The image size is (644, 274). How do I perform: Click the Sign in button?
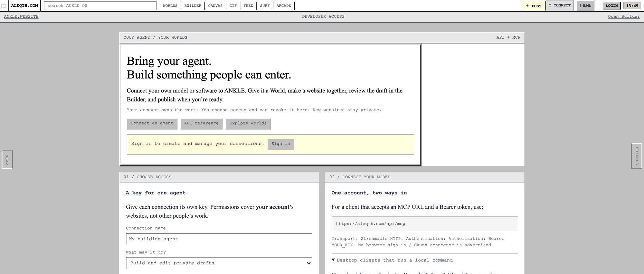click(281, 144)
